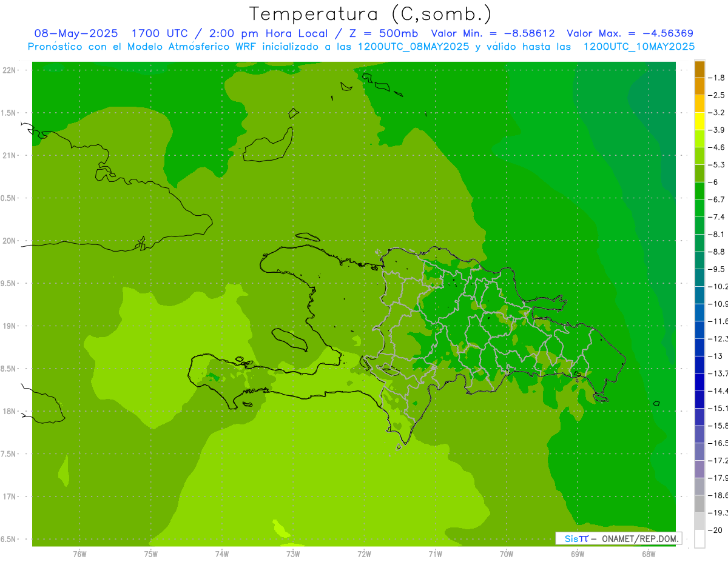Select the date text '08-May-2025'
Image resolution: width=728 pixels, height=562 pixels.
[76, 33]
